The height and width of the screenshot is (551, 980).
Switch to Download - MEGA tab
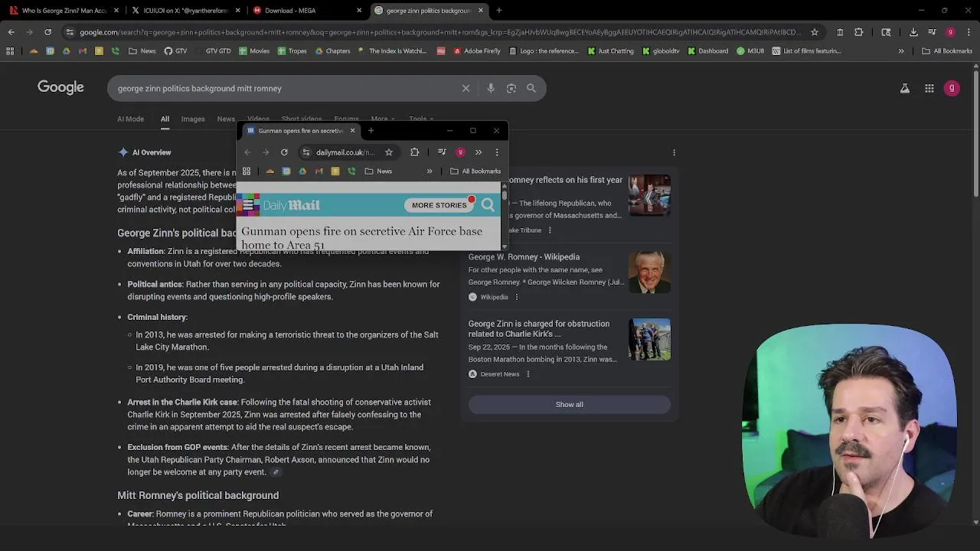point(305,11)
